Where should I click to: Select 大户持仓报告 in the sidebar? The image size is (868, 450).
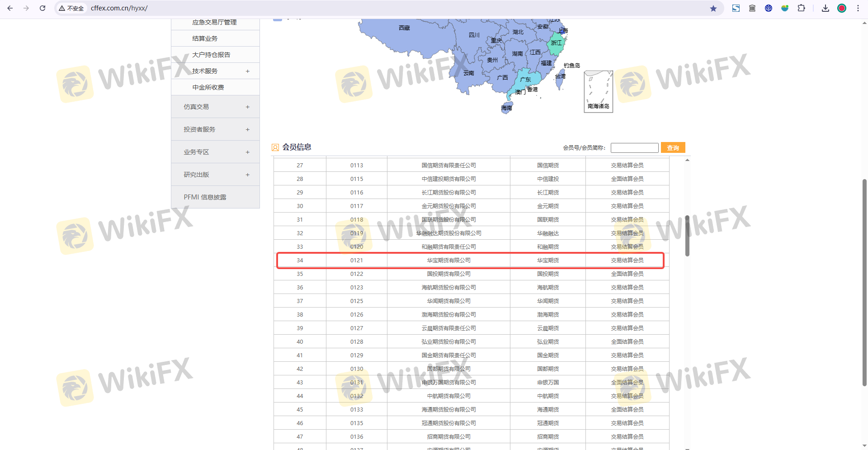(x=211, y=55)
